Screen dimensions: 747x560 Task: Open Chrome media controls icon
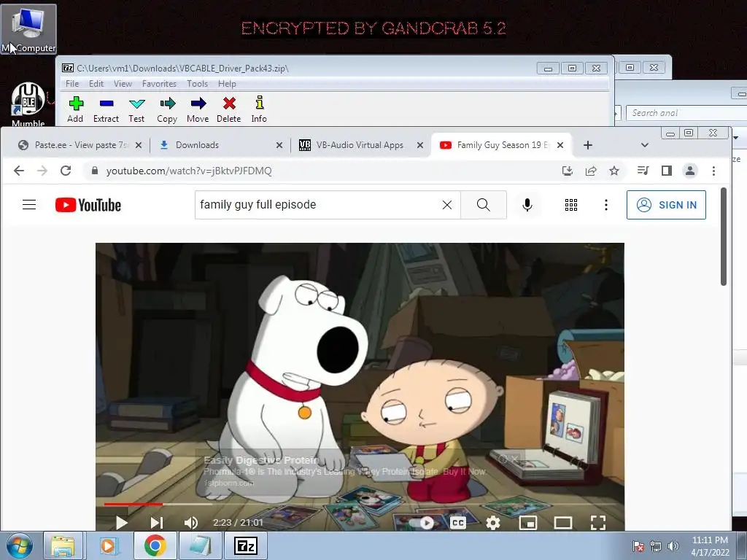click(x=643, y=171)
